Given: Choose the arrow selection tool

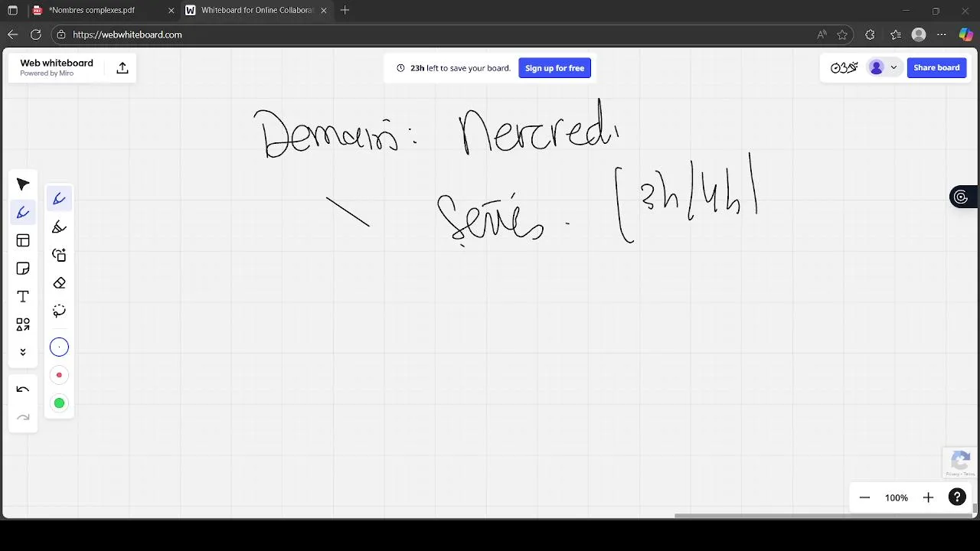Looking at the screenshot, I should [23, 184].
